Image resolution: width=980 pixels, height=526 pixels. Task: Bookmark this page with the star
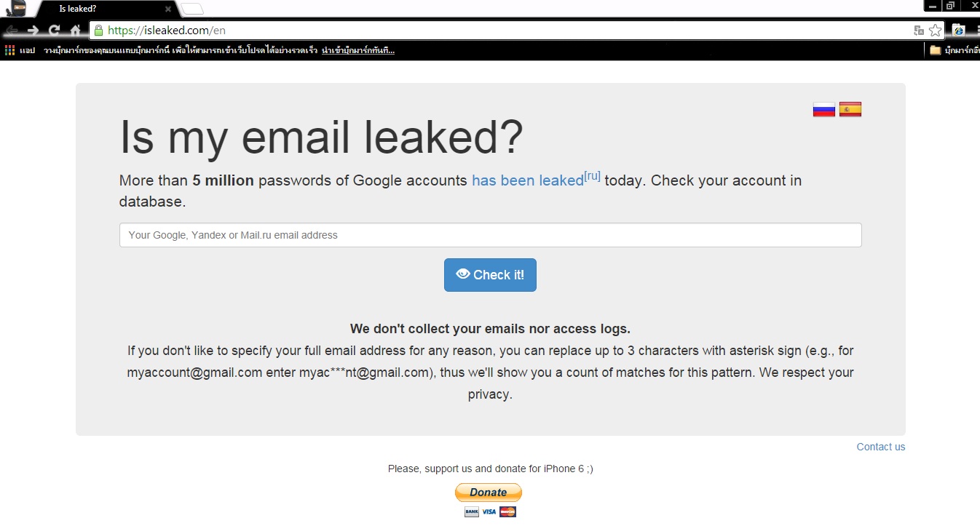(x=936, y=31)
